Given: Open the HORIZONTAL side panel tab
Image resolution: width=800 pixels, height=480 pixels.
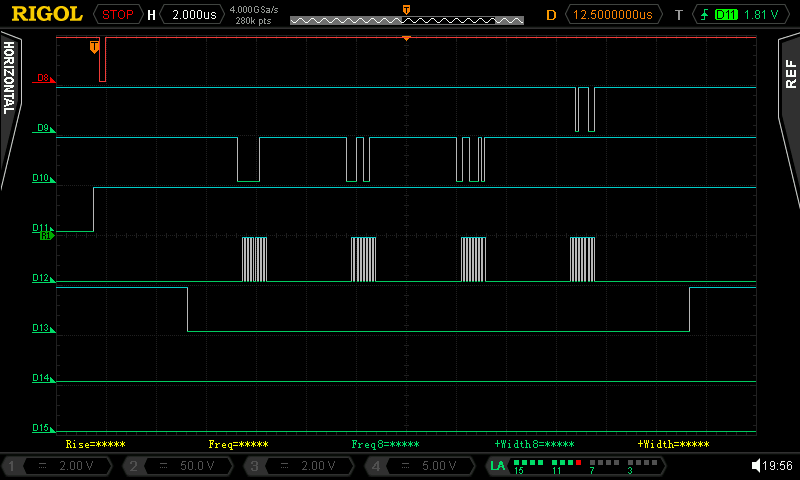Looking at the screenshot, I should click(10, 110).
